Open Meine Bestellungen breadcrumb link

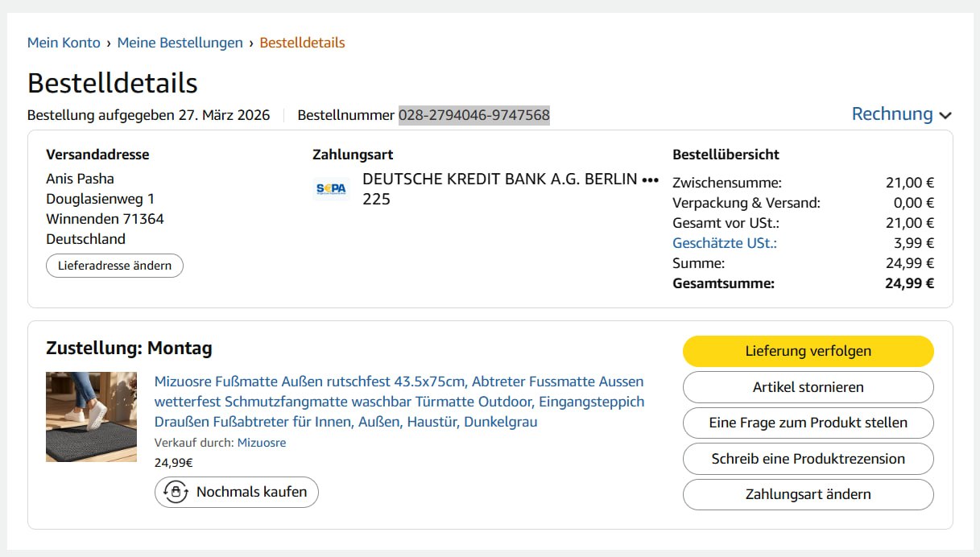(x=180, y=43)
